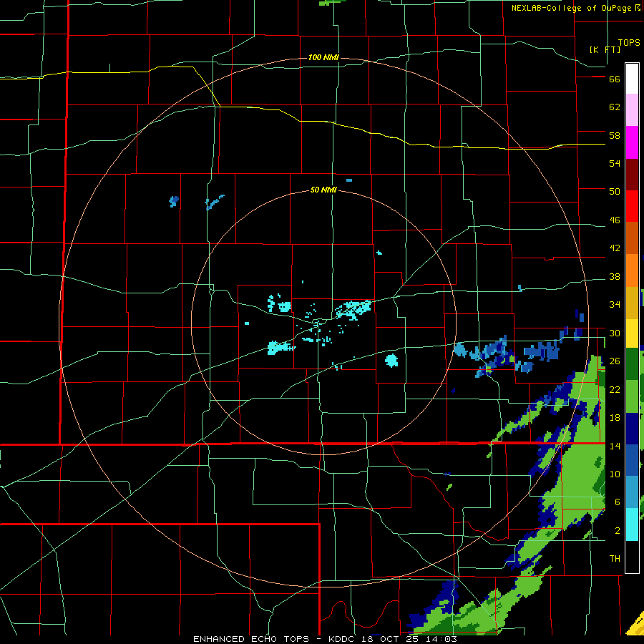
Task: Click the 46 legend value
Action: pos(615,220)
